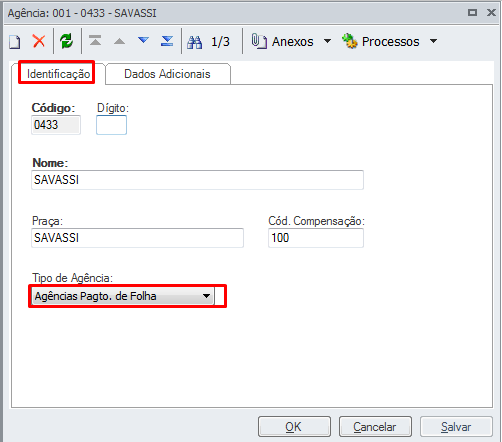Image resolution: width=502 pixels, height=442 pixels.
Task: Expand the Processos dropdown arrow
Action: coord(433,41)
